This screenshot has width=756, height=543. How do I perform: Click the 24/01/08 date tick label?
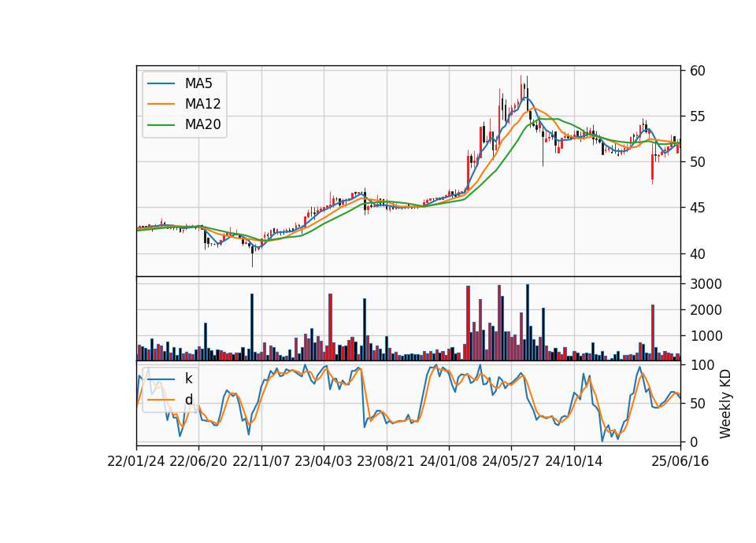[x=448, y=461]
